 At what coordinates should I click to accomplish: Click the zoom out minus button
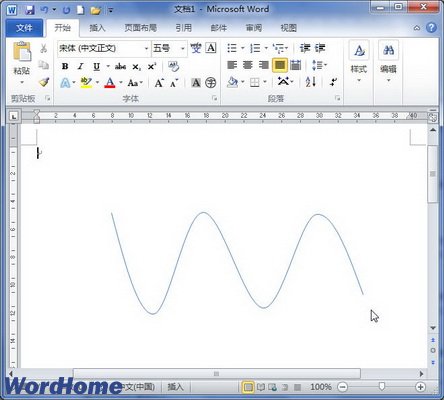point(342,387)
